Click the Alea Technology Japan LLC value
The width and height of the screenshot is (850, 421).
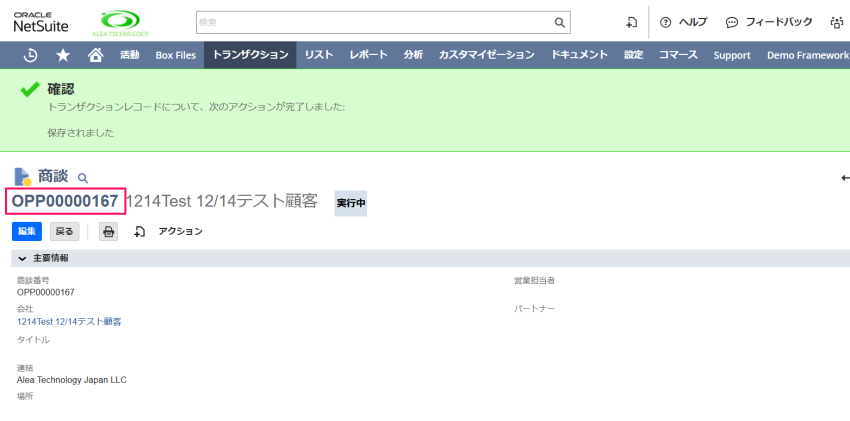coord(72,380)
